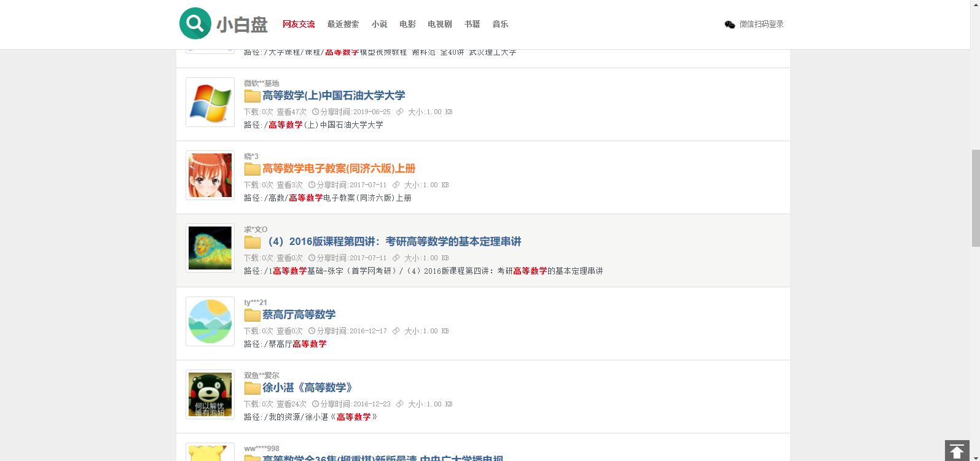Click username ww****998
The height and width of the screenshot is (461, 980).
point(262,449)
